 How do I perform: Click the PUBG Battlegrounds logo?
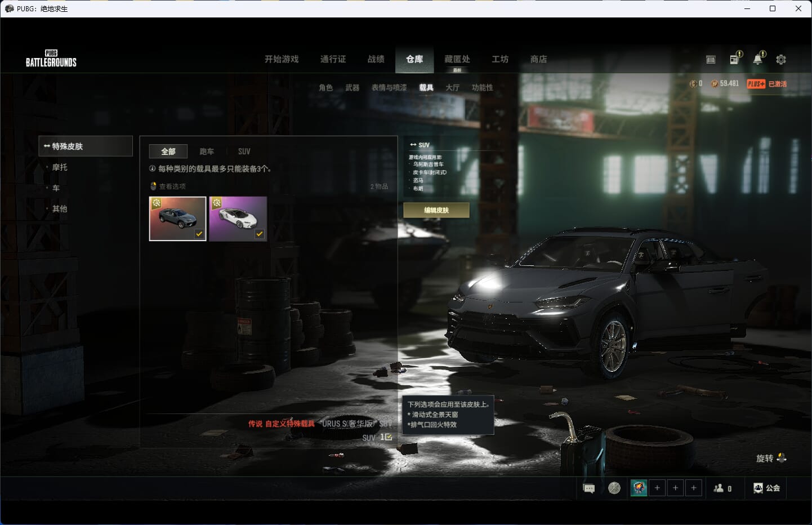pos(51,59)
